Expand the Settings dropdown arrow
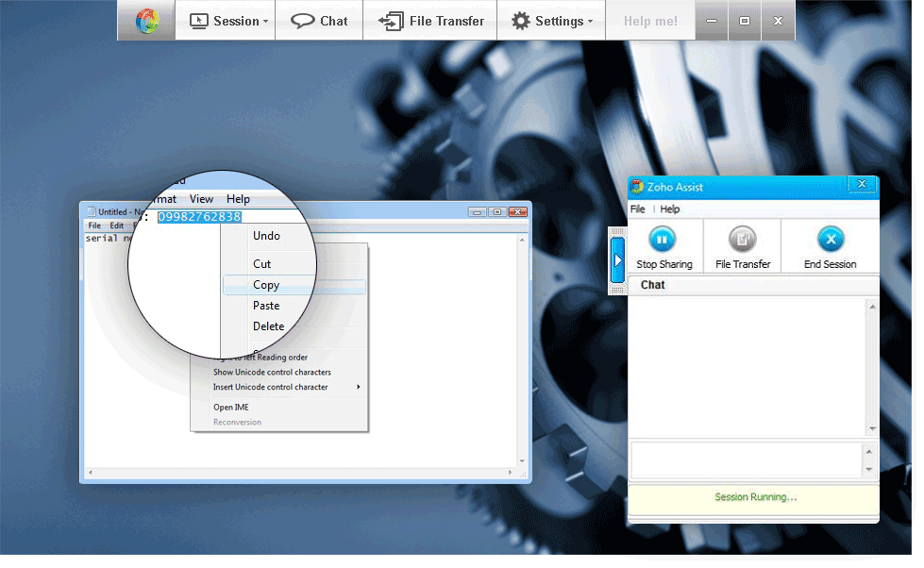 [590, 22]
